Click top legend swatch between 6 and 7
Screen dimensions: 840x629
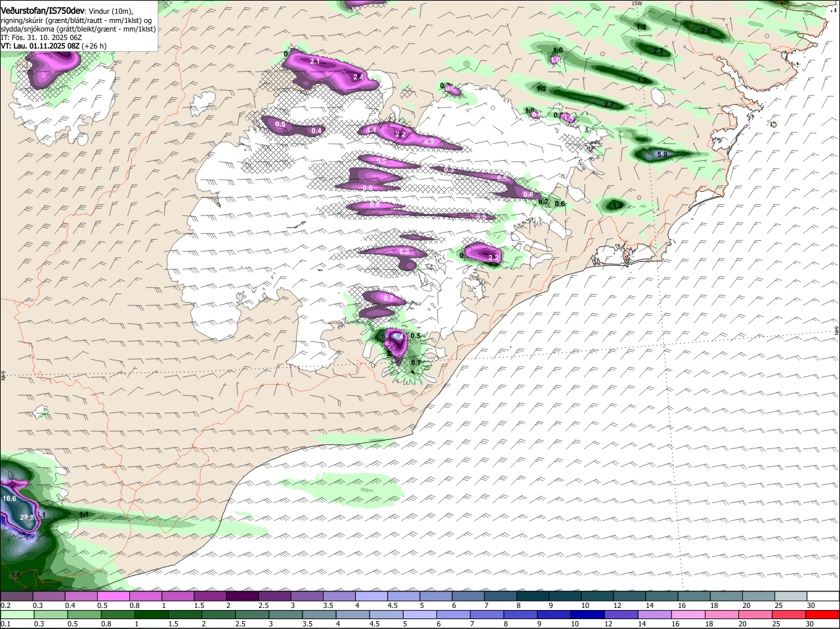coord(468,596)
